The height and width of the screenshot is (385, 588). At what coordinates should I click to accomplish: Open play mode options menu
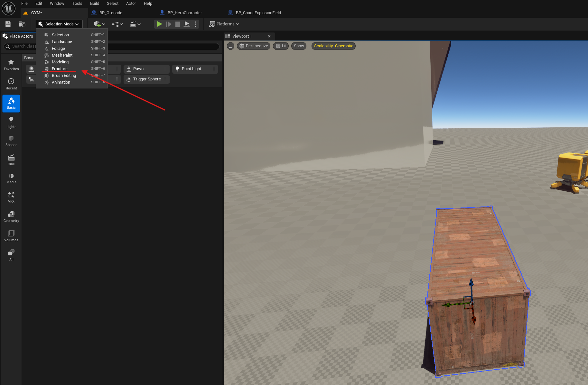[196, 24]
